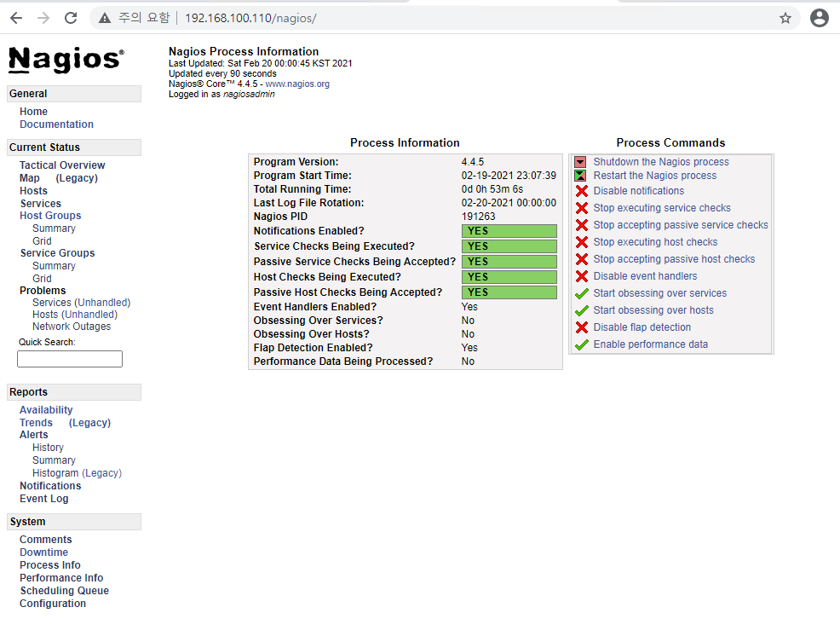
Task: Open Summary under Host Groups
Action: tap(55, 228)
